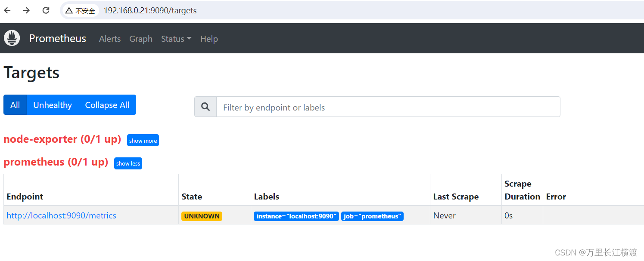Click the instance="localhost:9090" label badge
The width and height of the screenshot is (644, 261).
coord(296,216)
